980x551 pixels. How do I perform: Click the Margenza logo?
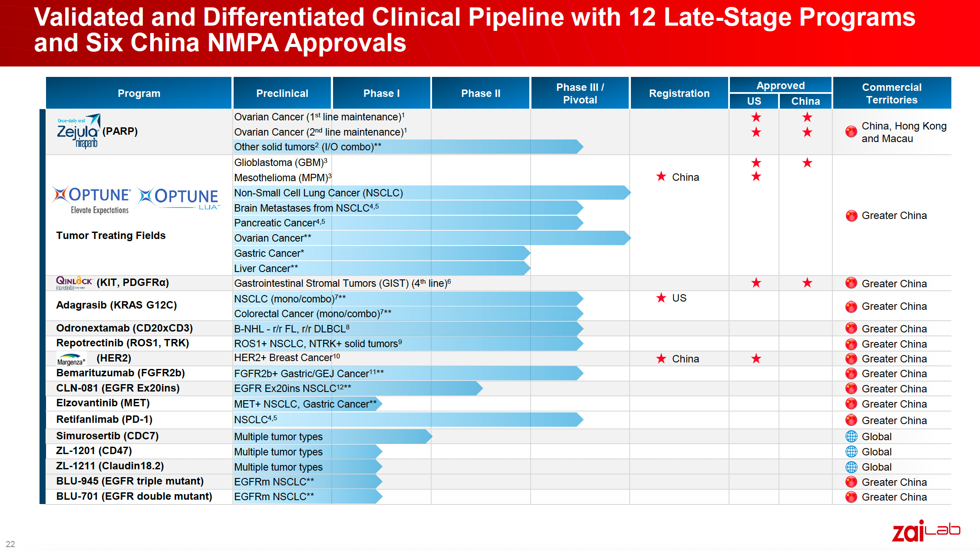coord(71,359)
